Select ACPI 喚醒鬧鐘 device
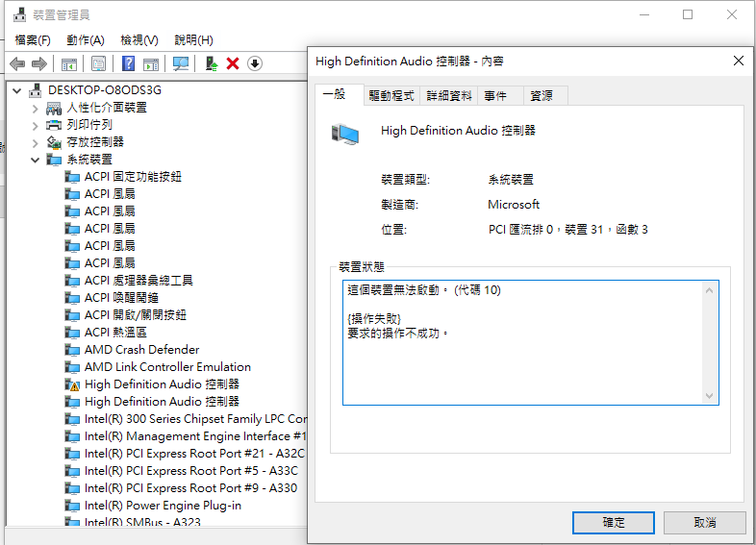This screenshot has height=545, width=756. tap(121, 298)
